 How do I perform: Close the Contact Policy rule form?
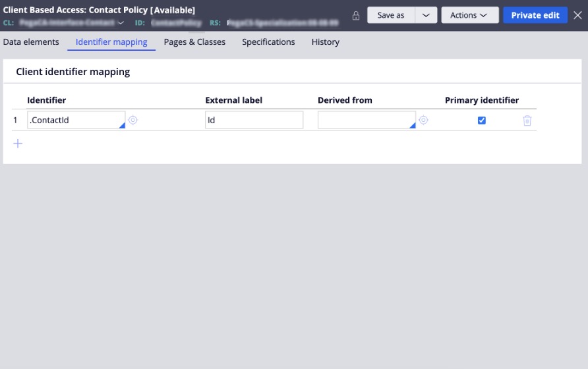(577, 15)
